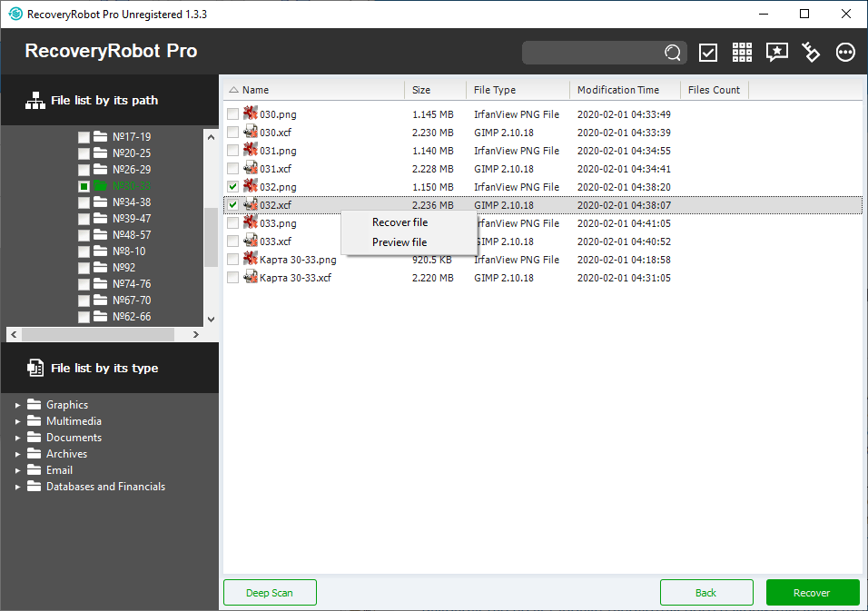Viewport: 868px width, 611px height.
Task: Expand the Multimedia category
Action: (x=18, y=421)
